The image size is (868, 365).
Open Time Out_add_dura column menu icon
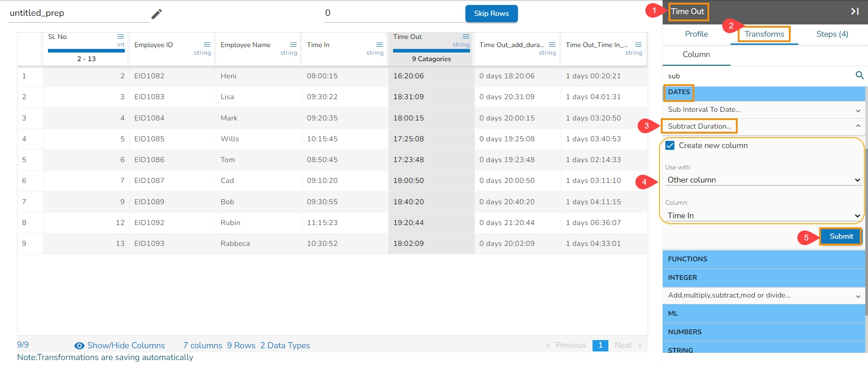tap(552, 44)
